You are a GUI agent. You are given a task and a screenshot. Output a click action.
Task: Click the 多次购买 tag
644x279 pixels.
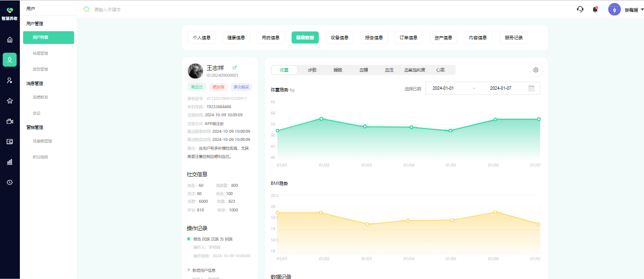point(242,87)
